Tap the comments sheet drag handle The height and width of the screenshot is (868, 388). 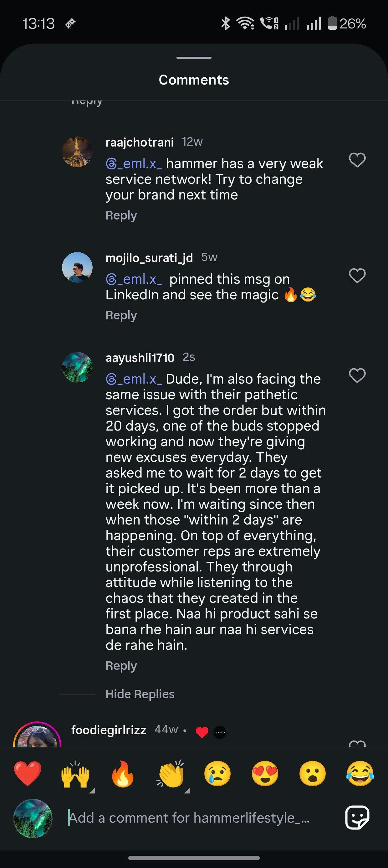(x=194, y=58)
